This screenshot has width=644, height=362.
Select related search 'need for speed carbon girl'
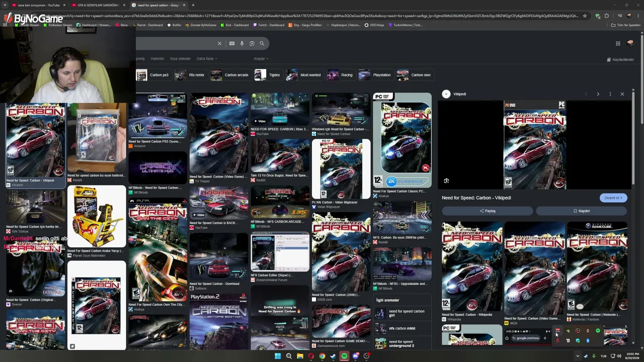402,313
